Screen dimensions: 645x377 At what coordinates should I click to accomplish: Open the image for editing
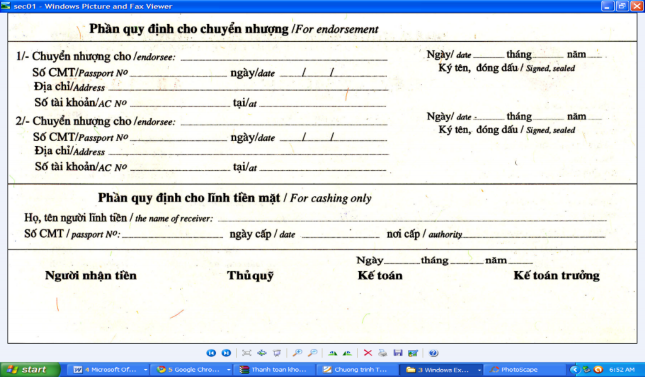coord(413,353)
